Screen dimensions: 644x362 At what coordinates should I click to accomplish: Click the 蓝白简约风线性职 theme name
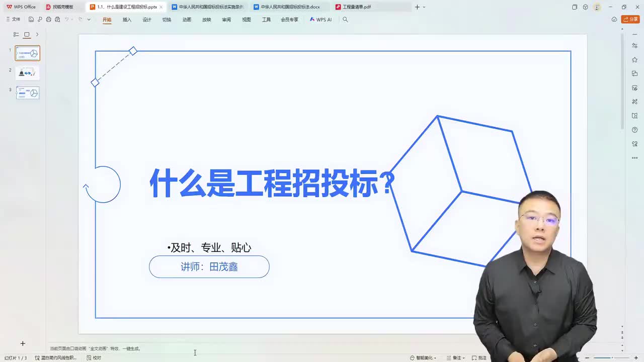point(56,358)
